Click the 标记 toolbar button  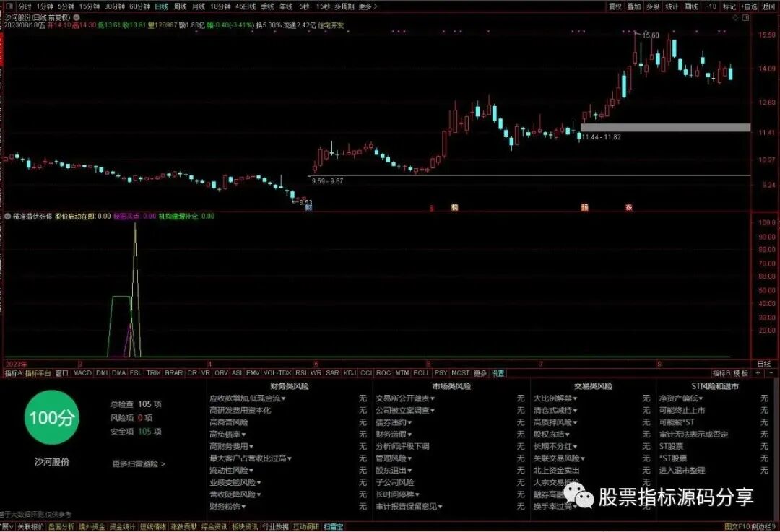(x=729, y=7)
